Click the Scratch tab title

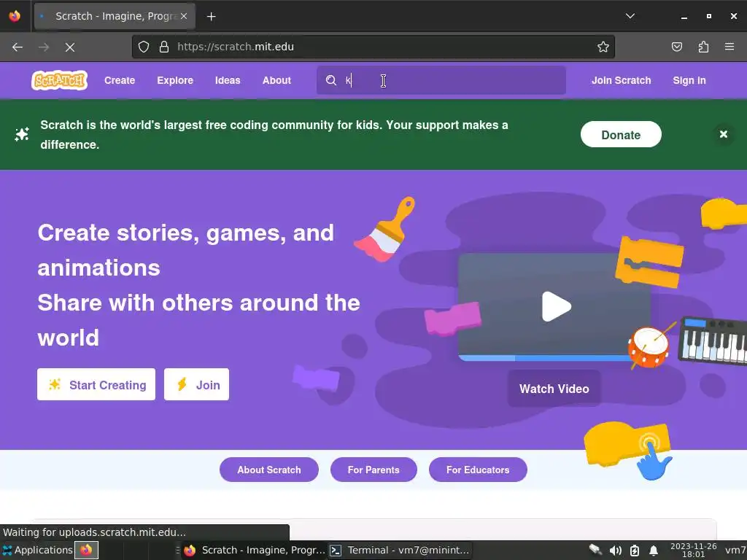tap(116, 16)
